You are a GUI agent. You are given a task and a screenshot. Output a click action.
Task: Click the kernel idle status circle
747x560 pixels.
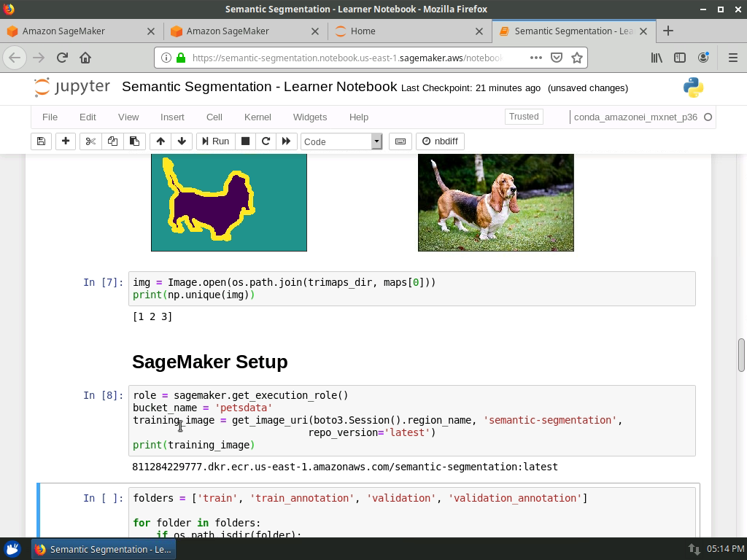[x=708, y=117]
